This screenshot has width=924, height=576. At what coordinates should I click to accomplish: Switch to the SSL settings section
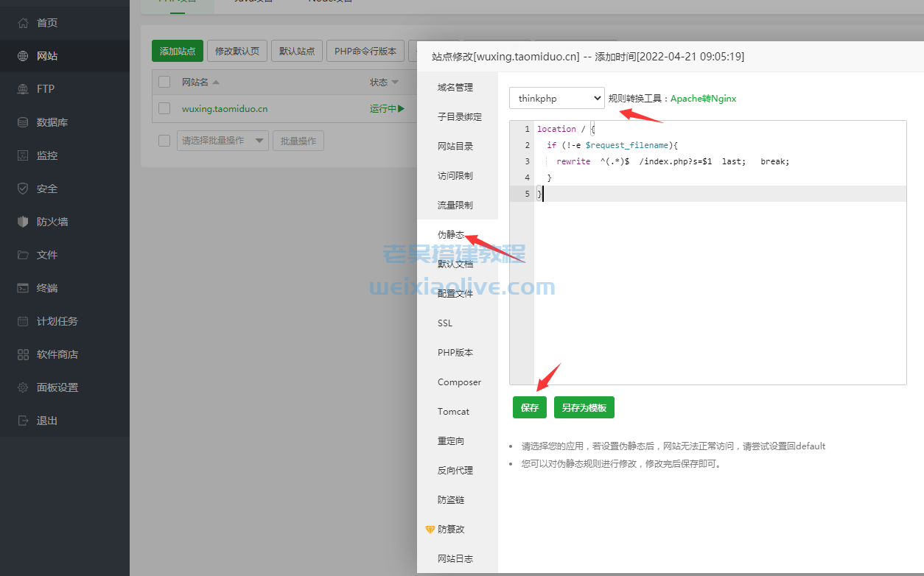444,323
